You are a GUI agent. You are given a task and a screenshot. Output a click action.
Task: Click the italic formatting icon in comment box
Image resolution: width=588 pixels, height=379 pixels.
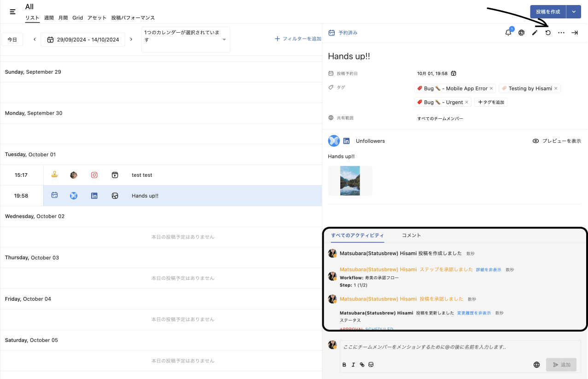point(353,365)
